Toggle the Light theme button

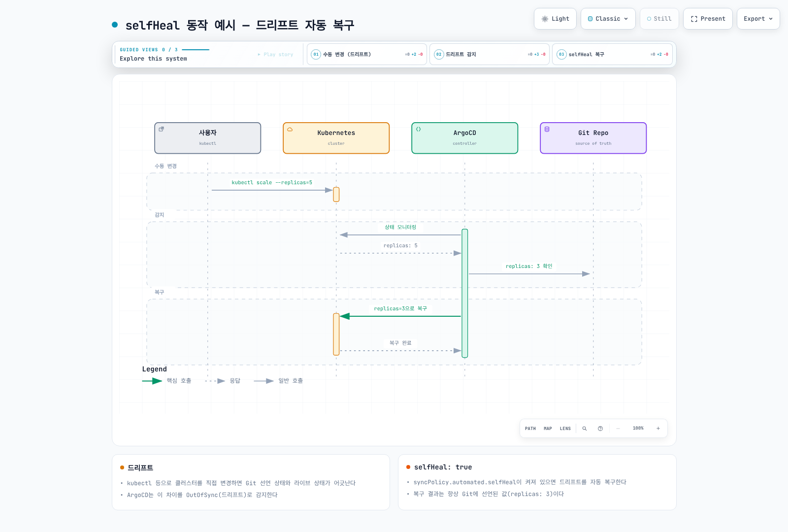coord(555,19)
